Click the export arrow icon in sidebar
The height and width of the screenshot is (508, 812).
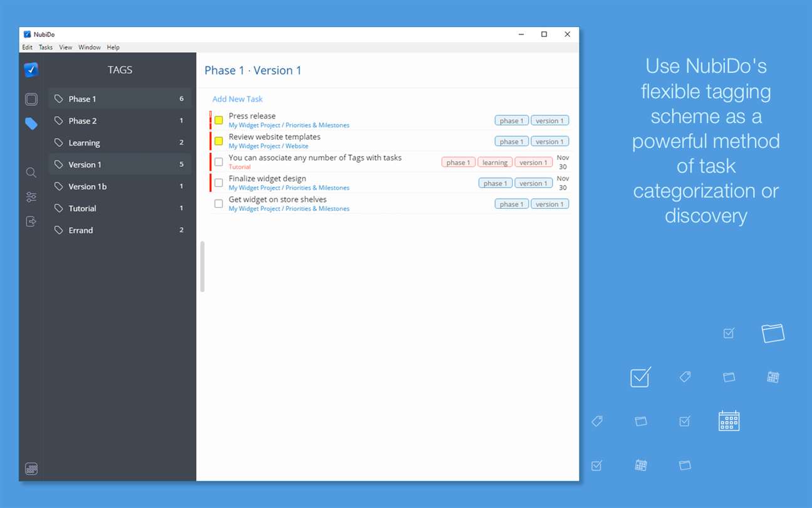click(31, 221)
